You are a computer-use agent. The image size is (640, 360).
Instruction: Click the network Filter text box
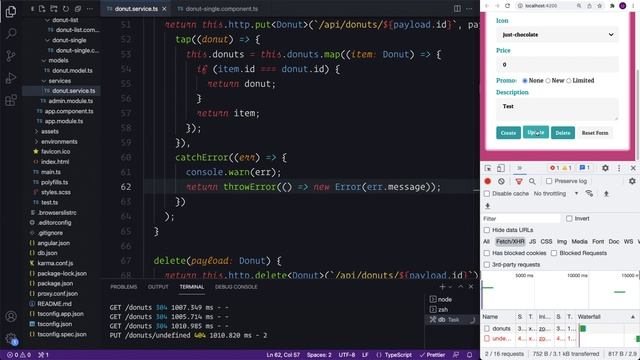521,219
